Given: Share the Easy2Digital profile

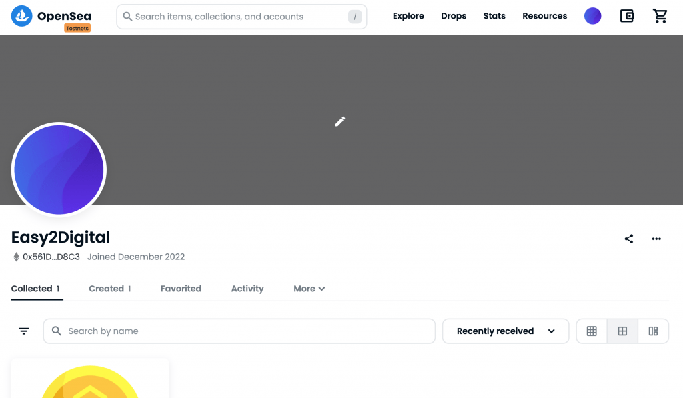Looking at the screenshot, I should (629, 239).
